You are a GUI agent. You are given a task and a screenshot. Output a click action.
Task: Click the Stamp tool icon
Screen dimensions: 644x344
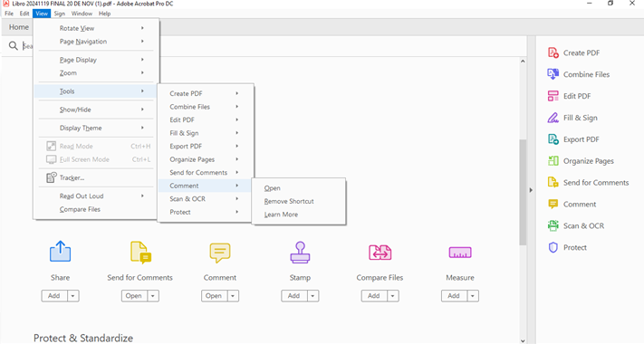[x=300, y=252]
